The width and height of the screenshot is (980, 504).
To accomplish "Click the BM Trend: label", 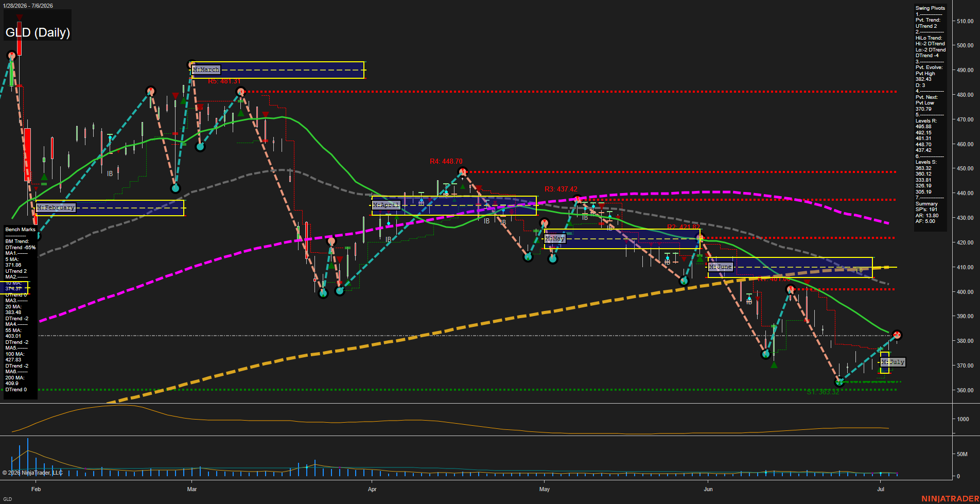I will click(x=17, y=241).
